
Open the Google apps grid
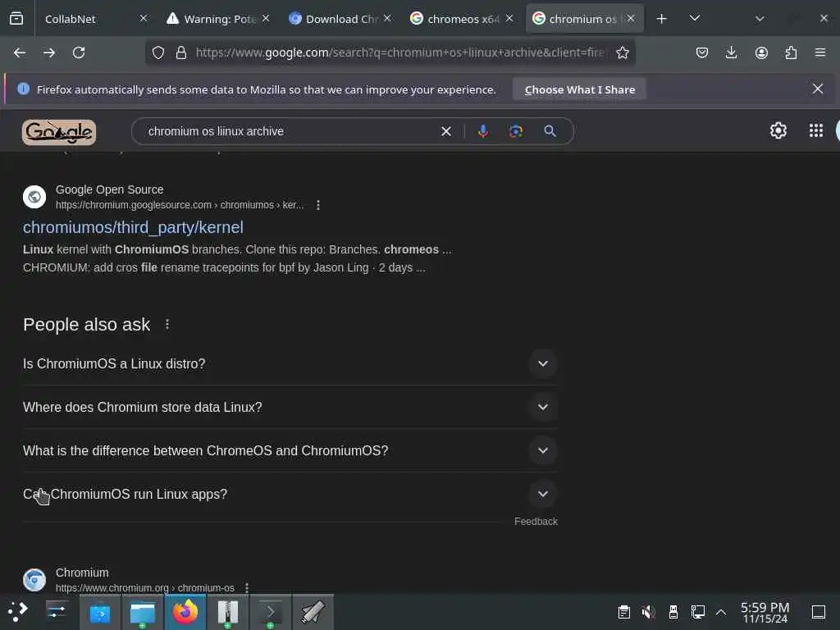[x=816, y=130]
